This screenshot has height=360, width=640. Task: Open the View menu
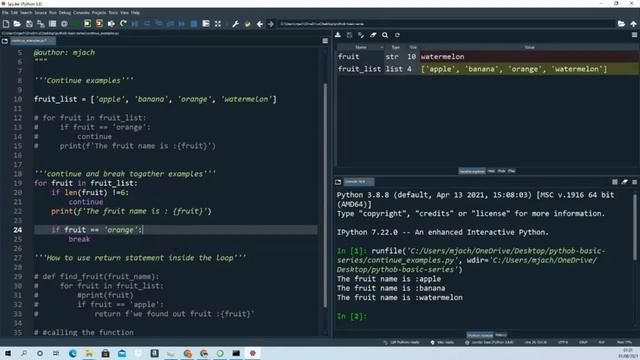124,13
